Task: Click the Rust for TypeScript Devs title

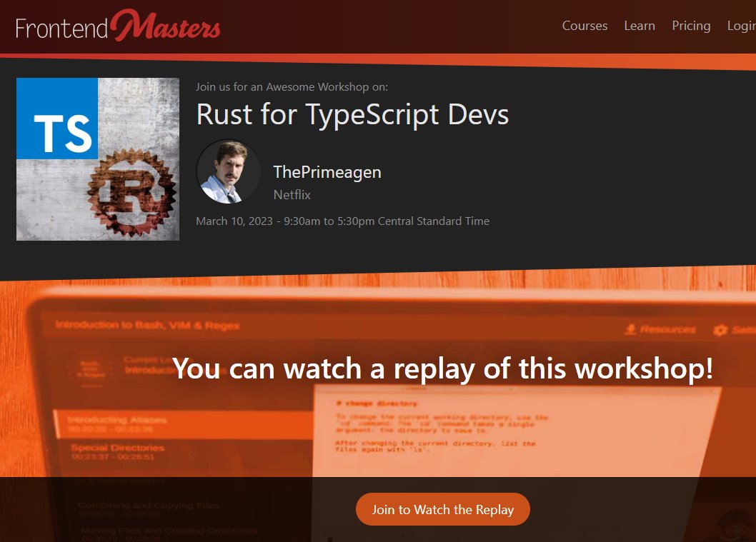Action: tap(352, 115)
